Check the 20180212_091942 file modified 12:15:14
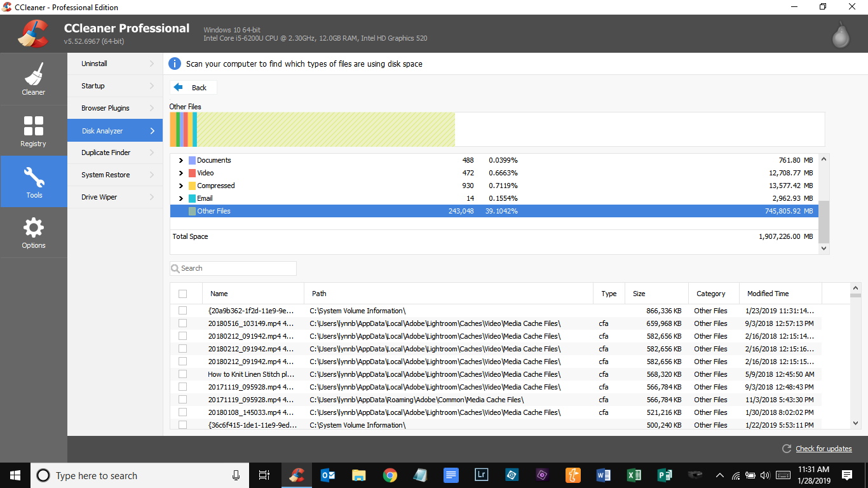This screenshot has height=488, width=868. [183, 336]
